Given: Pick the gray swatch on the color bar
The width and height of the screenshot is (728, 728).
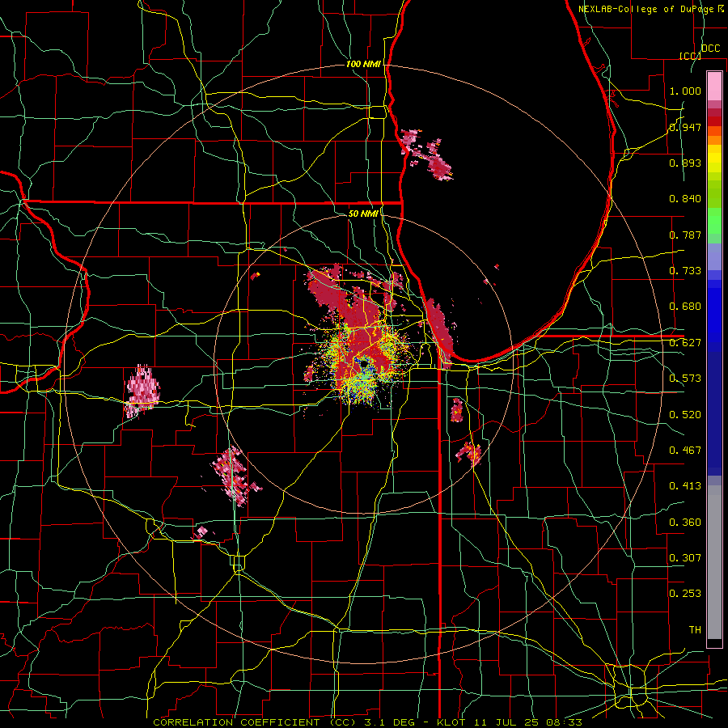Looking at the screenshot, I should (714, 562).
